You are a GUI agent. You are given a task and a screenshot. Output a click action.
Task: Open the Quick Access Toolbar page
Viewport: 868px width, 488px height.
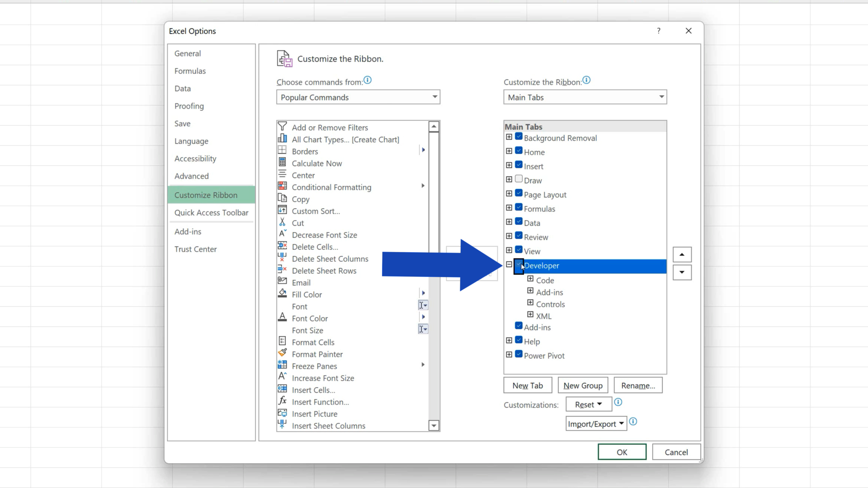click(x=211, y=212)
